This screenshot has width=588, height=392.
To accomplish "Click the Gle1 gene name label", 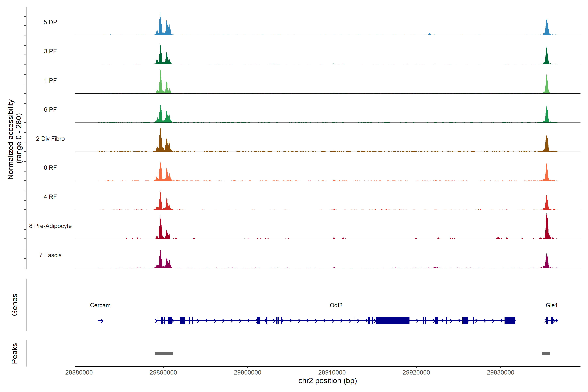I will click(x=552, y=305).
